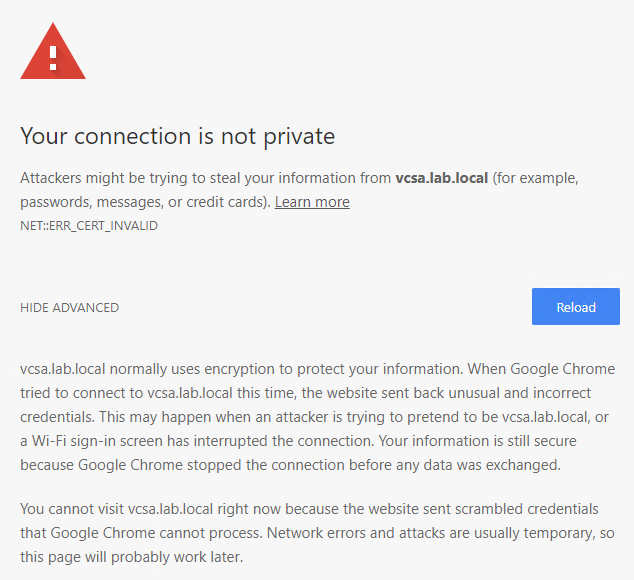The height and width of the screenshot is (580, 634).
Task: Click "this page will probably work later" text
Action: (130, 558)
